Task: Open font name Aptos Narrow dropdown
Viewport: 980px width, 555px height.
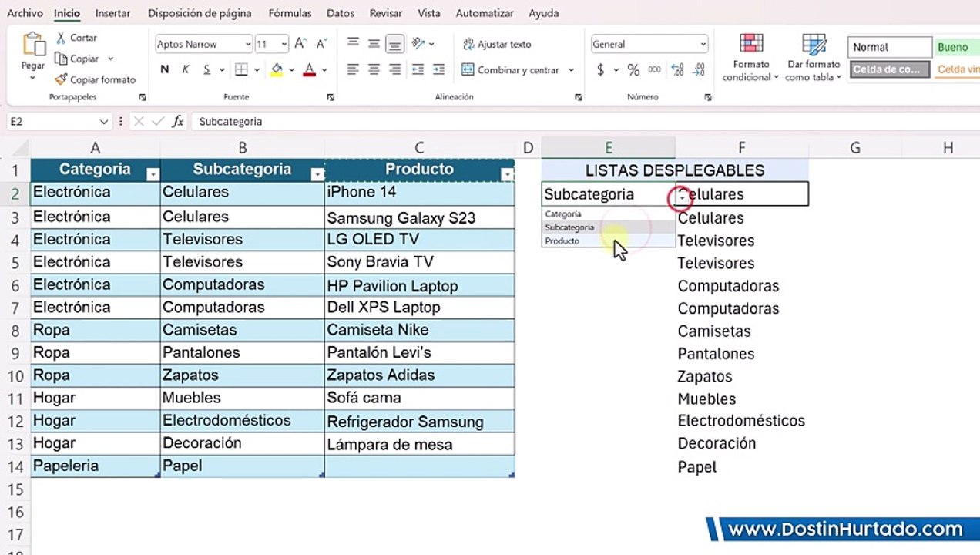Action: click(x=248, y=44)
